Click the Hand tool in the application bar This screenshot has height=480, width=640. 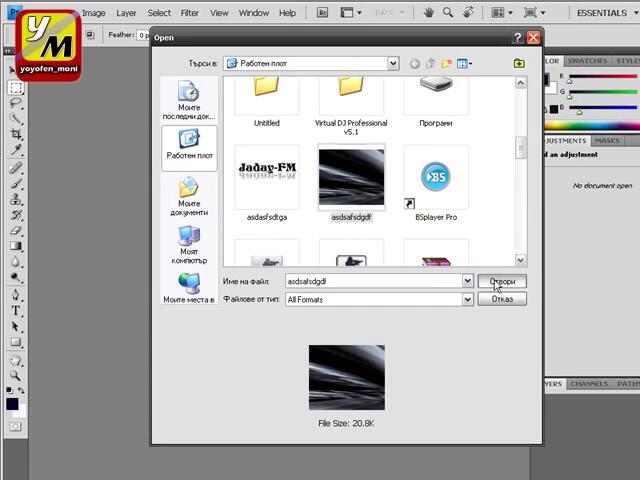coord(428,13)
